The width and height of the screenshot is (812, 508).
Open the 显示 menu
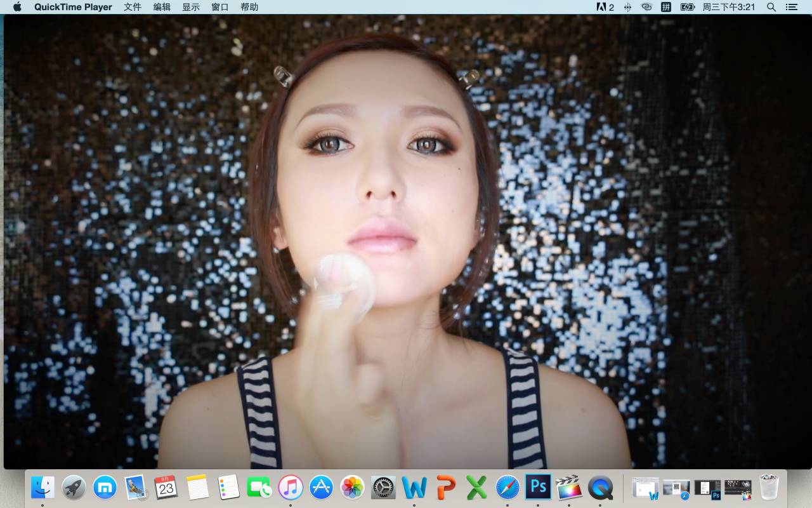pos(191,7)
